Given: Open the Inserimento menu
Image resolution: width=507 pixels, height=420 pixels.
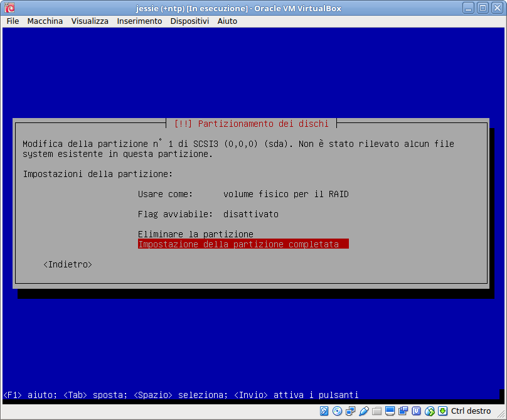Looking at the screenshot, I should 139,21.
